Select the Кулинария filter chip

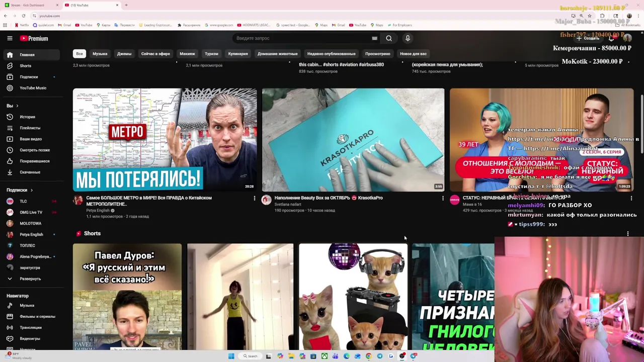pos(238,54)
